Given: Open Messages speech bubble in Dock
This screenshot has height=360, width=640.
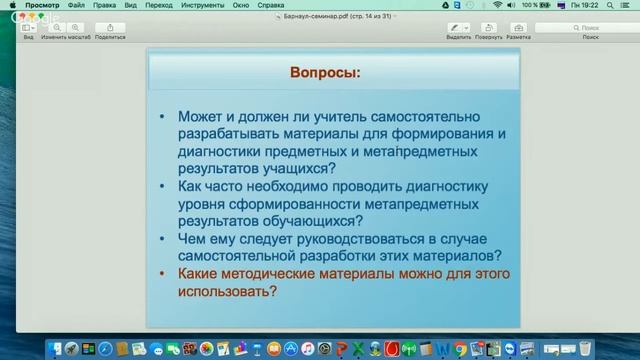Looking at the screenshot, I should pos(156,349).
